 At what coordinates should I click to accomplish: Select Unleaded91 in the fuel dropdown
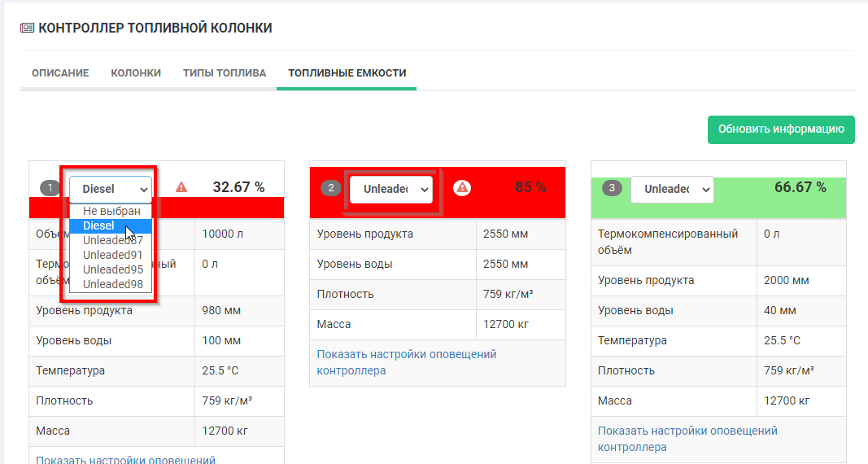pyautogui.click(x=112, y=255)
